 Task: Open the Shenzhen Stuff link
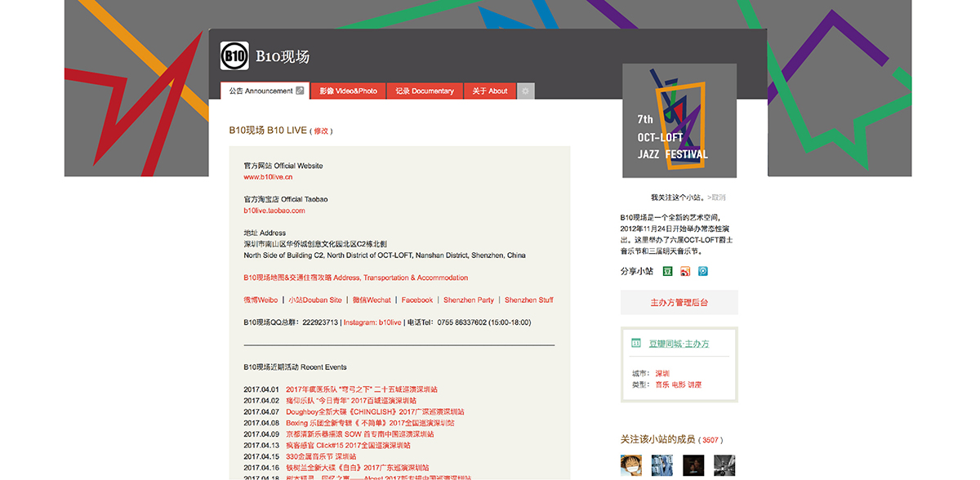[528, 300]
